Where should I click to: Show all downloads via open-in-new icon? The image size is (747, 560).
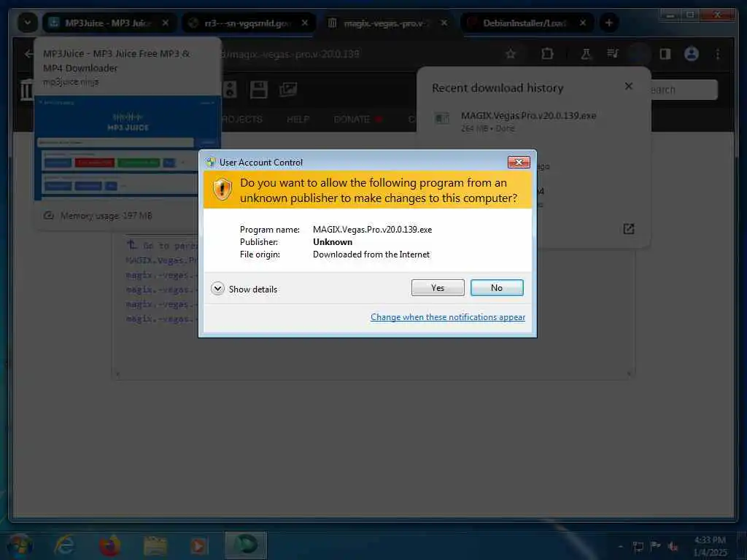[628, 229]
